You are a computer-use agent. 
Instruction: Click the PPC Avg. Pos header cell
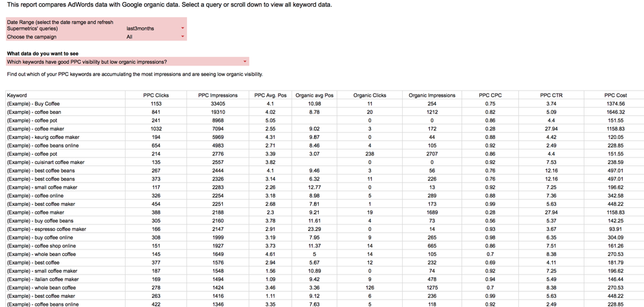coord(270,95)
